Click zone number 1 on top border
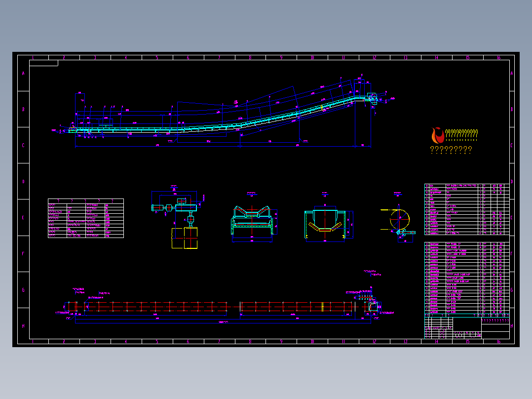Image resolution: width=532 pixels, height=399 pixels. tap(33, 58)
